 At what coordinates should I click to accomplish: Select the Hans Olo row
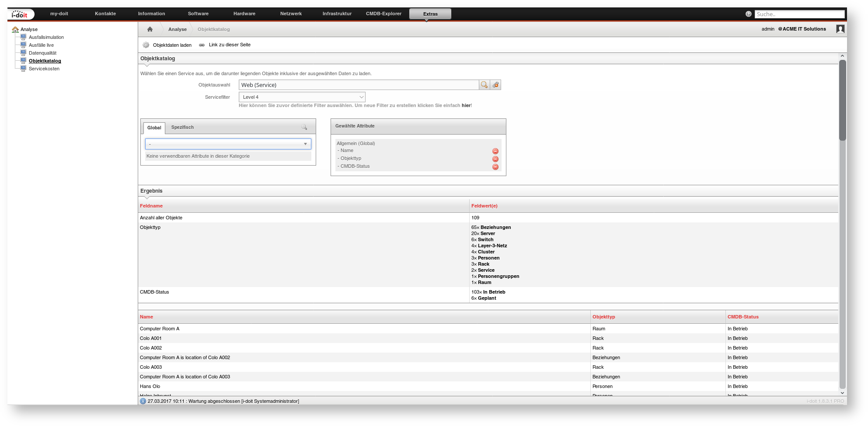(488, 386)
